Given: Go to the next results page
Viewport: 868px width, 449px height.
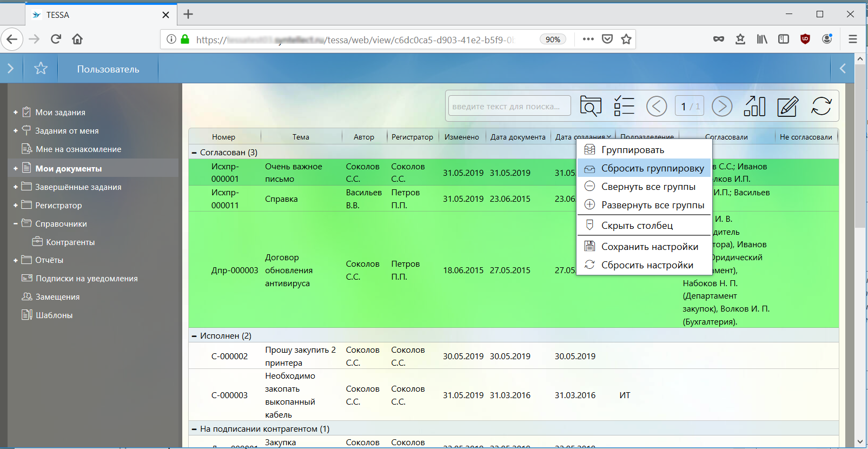Looking at the screenshot, I should 722,106.
